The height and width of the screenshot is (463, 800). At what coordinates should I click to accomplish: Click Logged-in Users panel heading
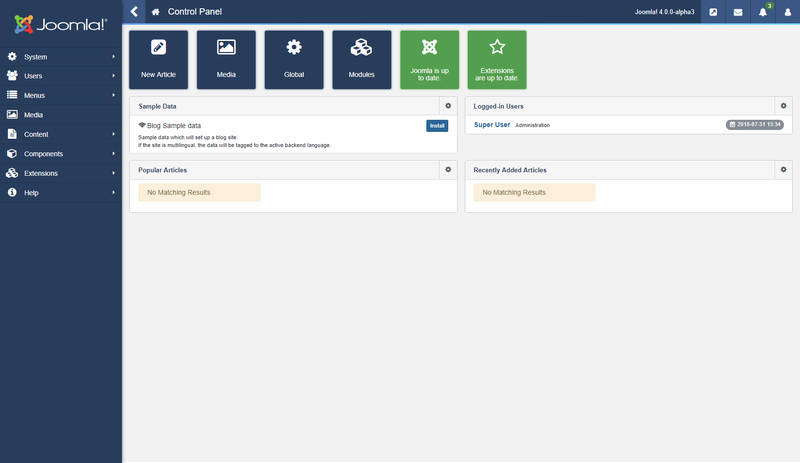(498, 106)
